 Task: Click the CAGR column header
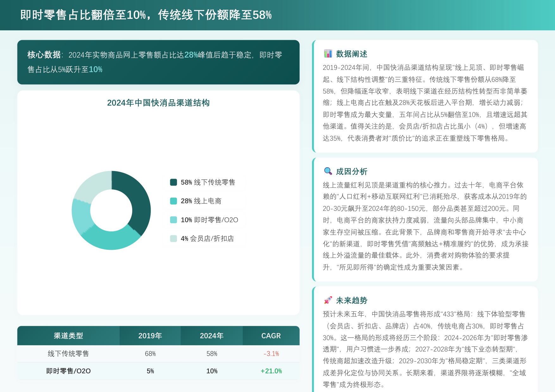271,336
